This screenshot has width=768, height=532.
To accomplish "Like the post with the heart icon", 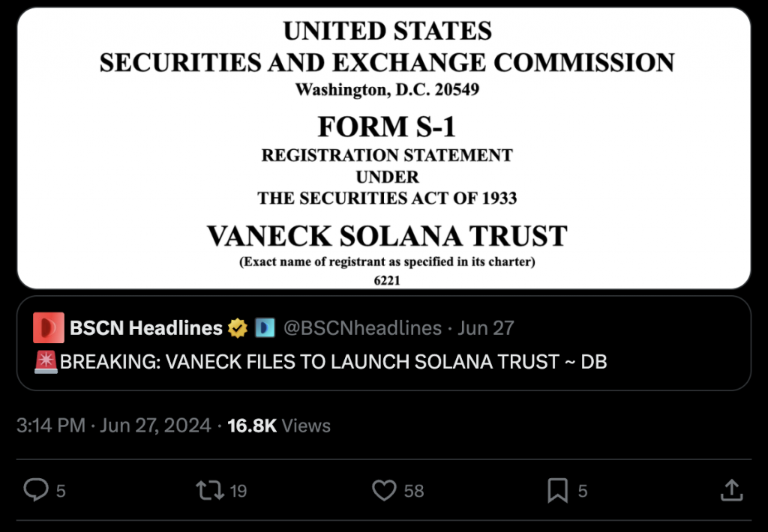I will pyautogui.click(x=384, y=491).
